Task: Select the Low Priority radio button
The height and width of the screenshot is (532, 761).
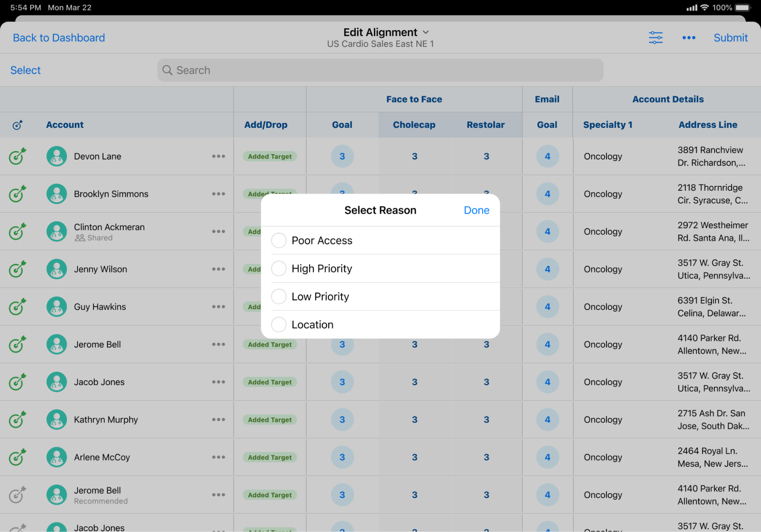Action: tap(279, 296)
